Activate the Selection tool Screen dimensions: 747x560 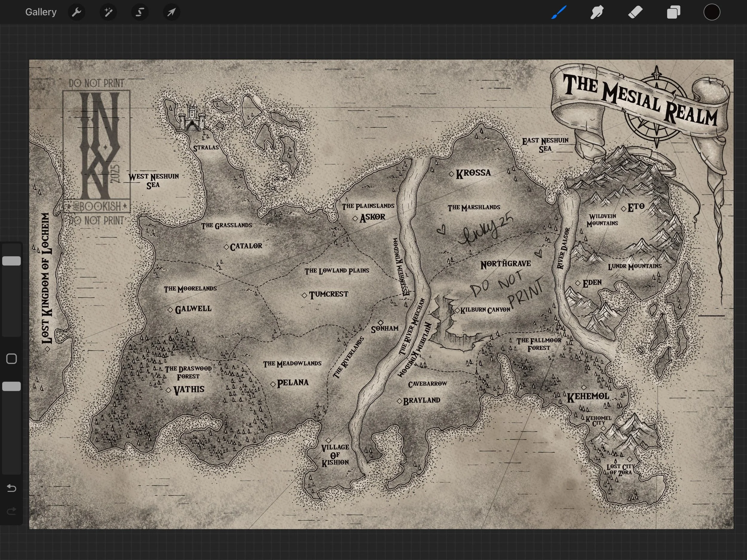click(x=140, y=12)
